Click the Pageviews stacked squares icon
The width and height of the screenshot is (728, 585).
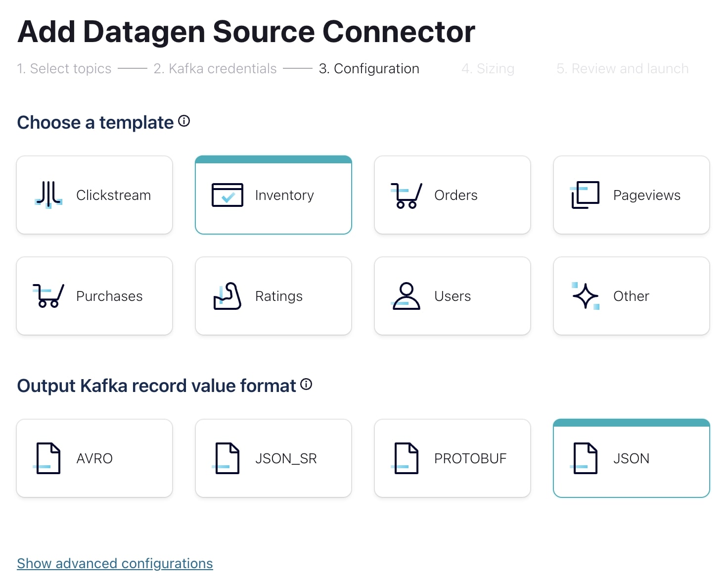click(585, 195)
